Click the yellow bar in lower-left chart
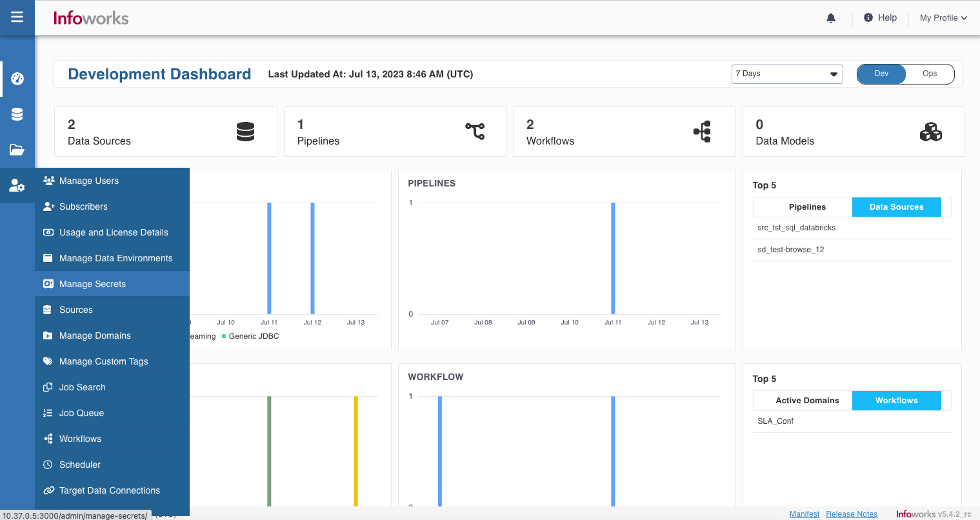Viewport: 980px width, 520px height. [x=355, y=451]
